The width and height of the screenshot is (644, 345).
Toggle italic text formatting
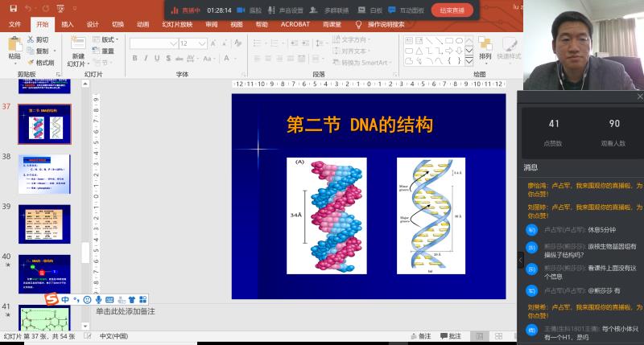click(147, 58)
